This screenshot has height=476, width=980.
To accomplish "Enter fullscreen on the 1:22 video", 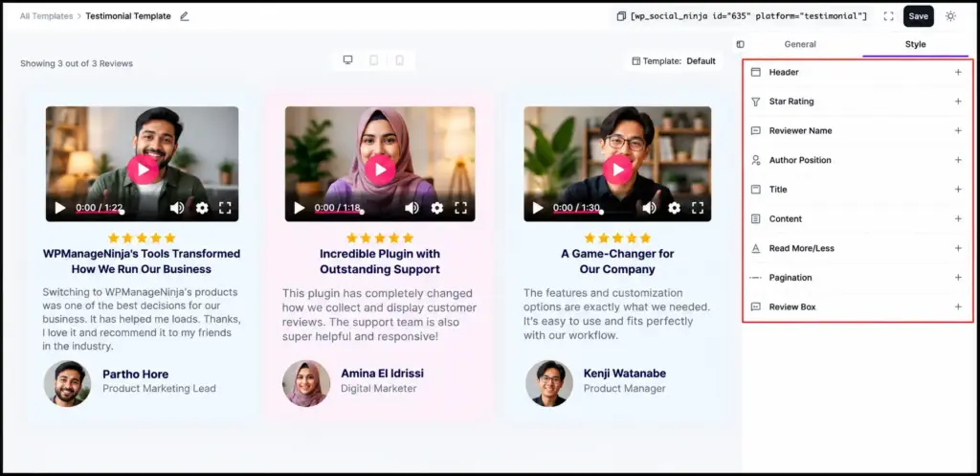I will point(225,208).
